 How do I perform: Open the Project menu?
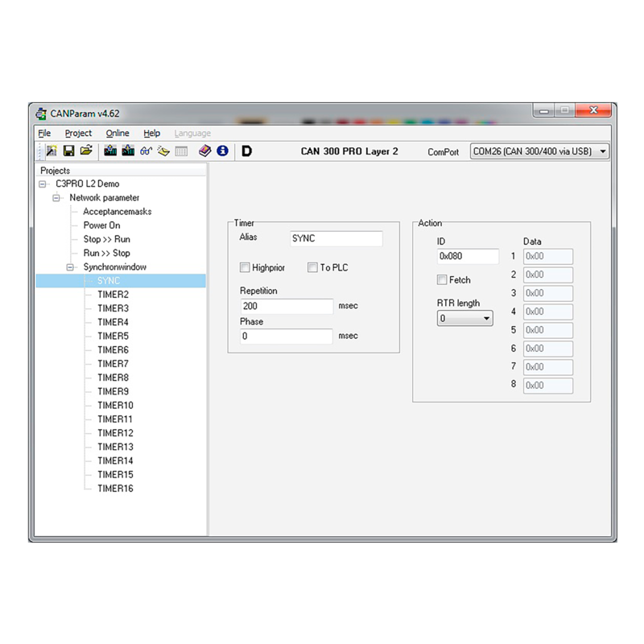78,133
